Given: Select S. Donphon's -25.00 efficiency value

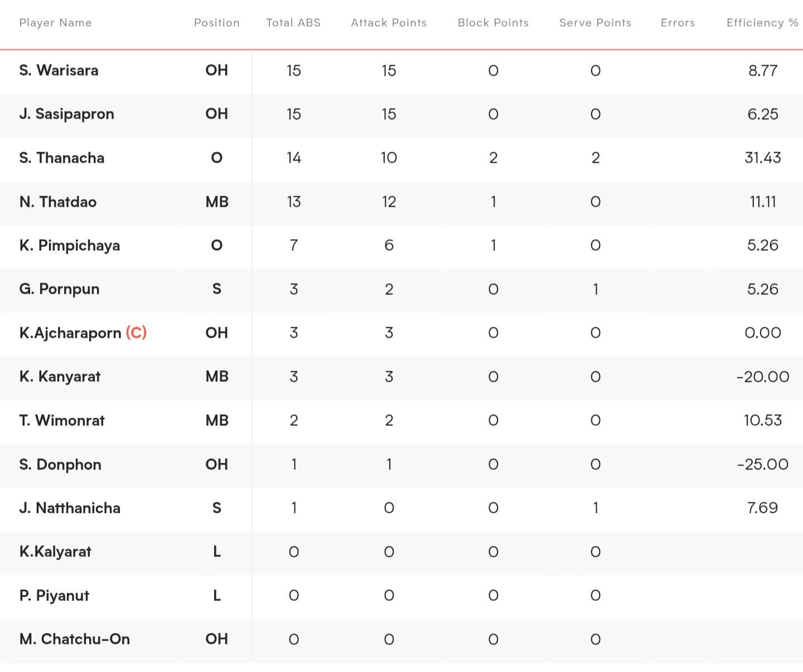Looking at the screenshot, I should (x=762, y=465).
